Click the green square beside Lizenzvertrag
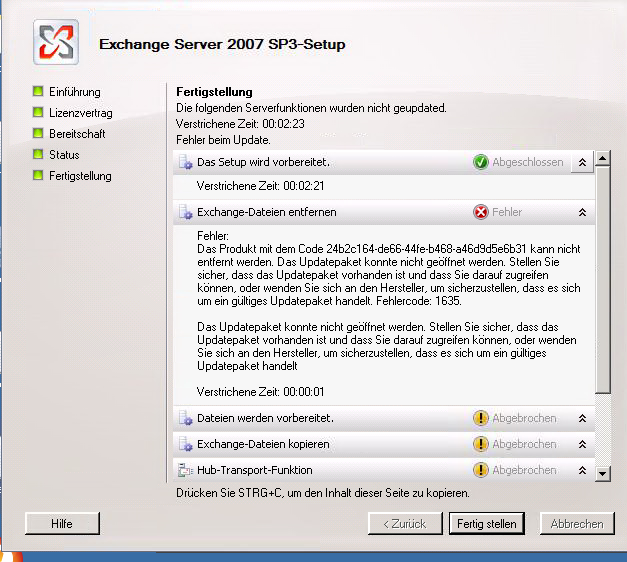This screenshot has height=562, width=627. pyautogui.click(x=38, y=112)
